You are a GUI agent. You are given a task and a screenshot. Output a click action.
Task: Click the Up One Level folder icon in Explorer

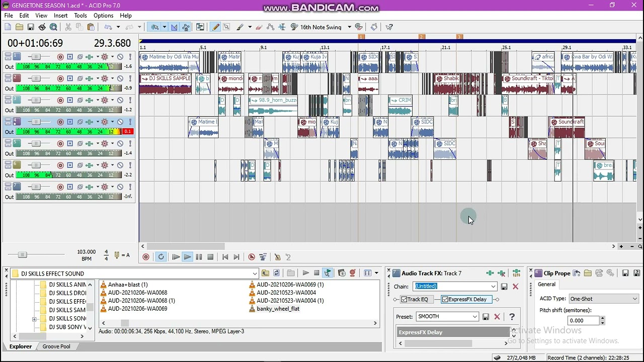pyautogui.click(x=265, y=273)
